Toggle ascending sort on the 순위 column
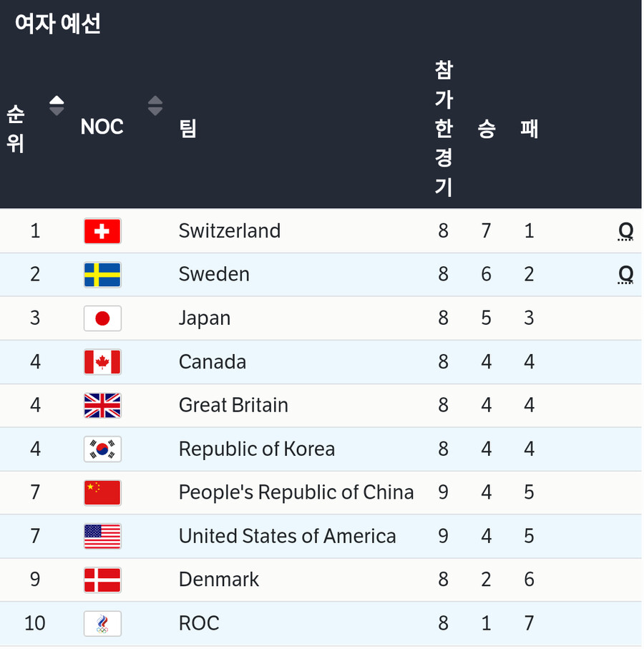Viewport: 644px width, 649px height. click(x=57, y=99)
